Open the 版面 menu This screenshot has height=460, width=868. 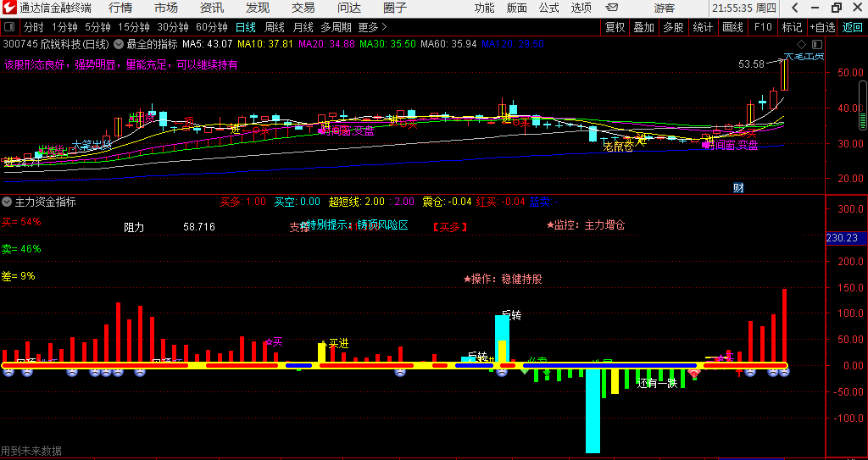point(516,8)
